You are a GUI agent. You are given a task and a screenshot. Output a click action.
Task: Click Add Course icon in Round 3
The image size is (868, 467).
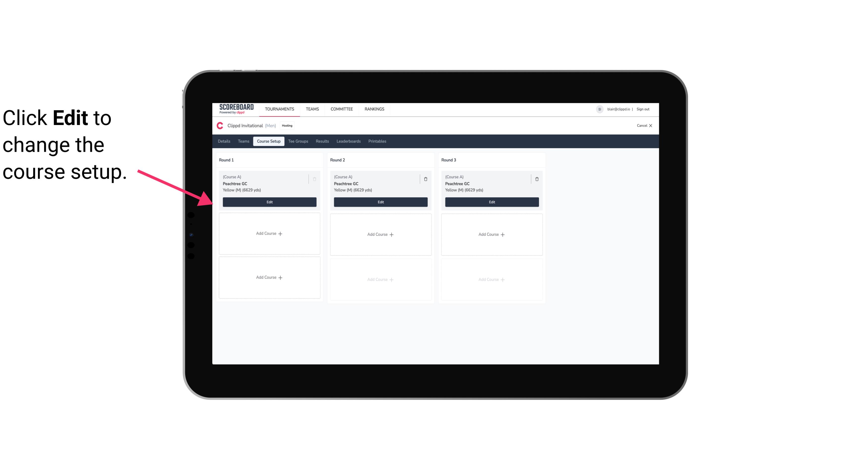(492, 234)
